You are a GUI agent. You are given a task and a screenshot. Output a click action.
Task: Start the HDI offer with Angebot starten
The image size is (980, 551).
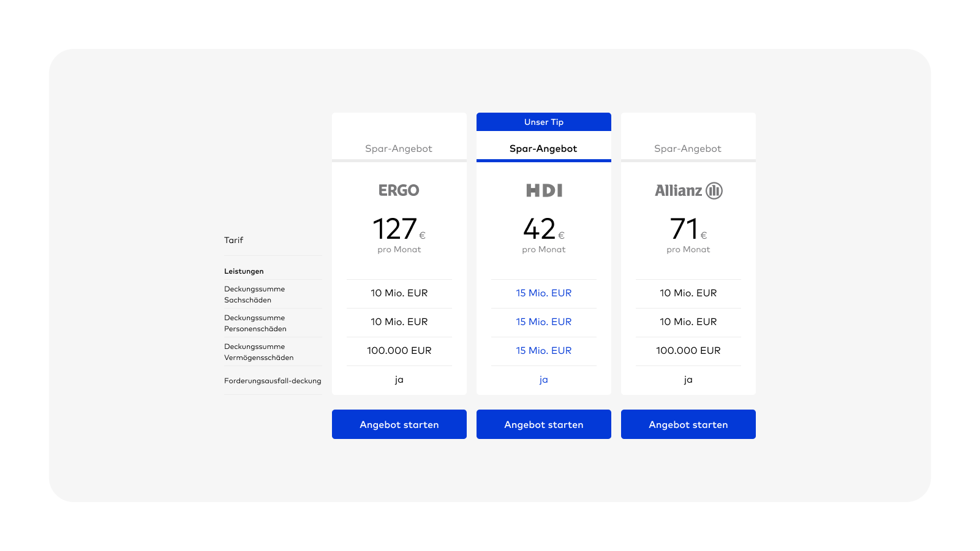point(544,424)
